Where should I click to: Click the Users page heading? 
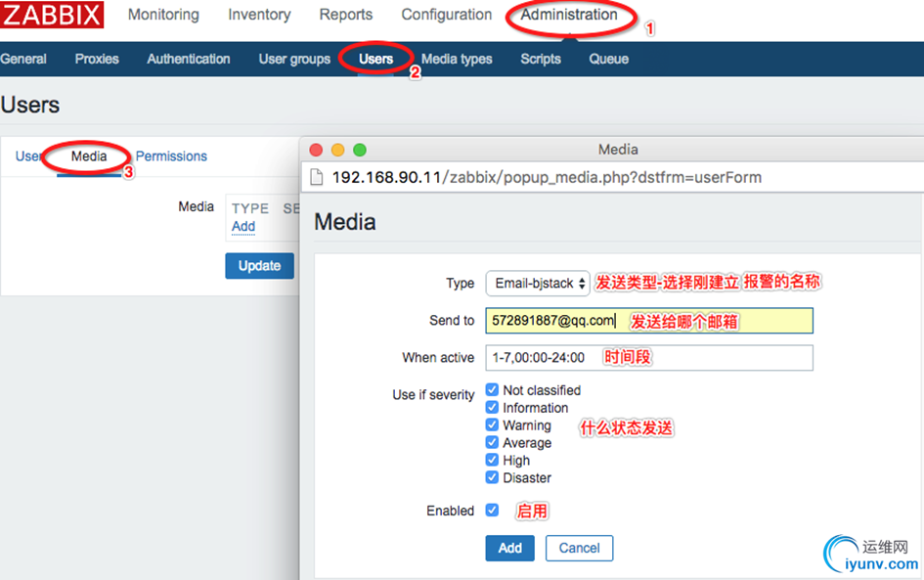click(x=30, y=105)
